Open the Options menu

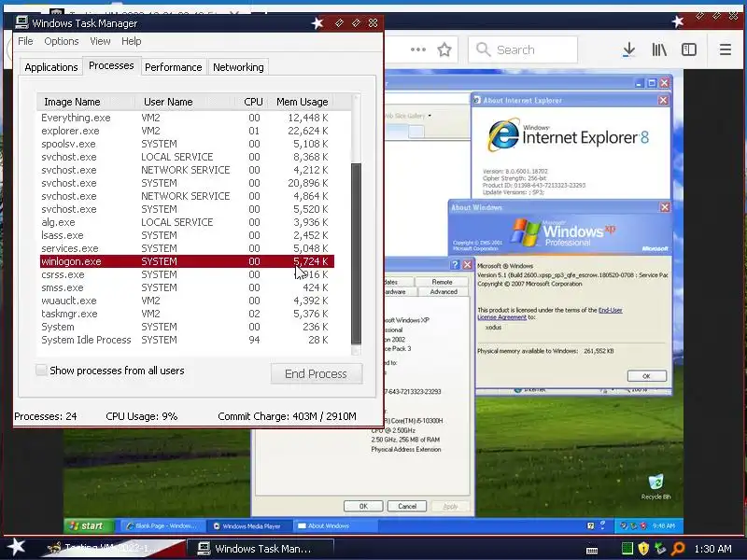[62, 41]
